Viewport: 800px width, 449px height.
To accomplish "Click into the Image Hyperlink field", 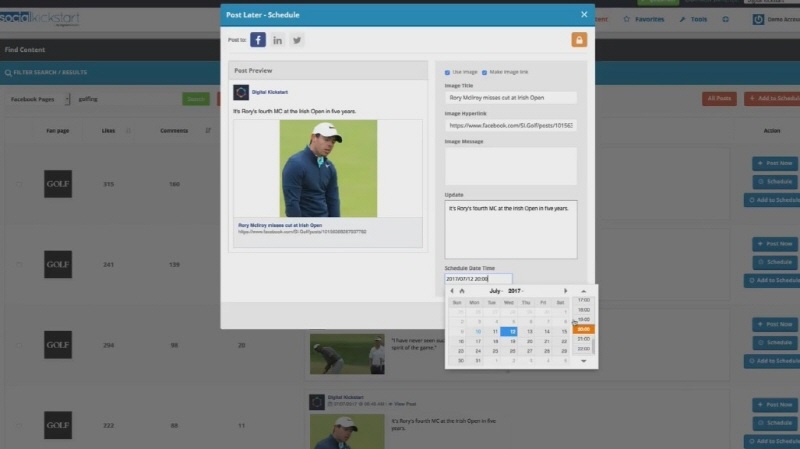I will pos(511,126).
